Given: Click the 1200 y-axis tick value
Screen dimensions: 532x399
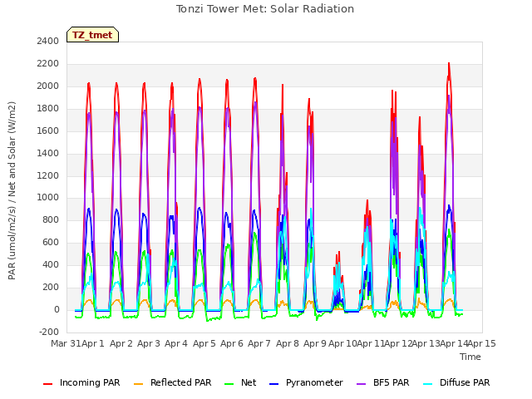Looking at the screenshot, I should coord(48,175).
